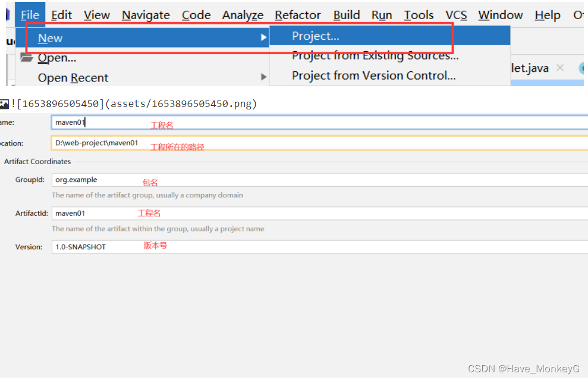Click the Open... folder icon
The height and width of the screenshot is (380, 588).
[26, 58]
